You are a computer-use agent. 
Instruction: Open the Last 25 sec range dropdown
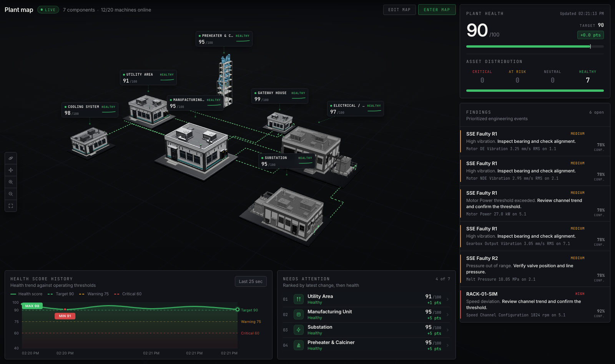coord(251,281)
